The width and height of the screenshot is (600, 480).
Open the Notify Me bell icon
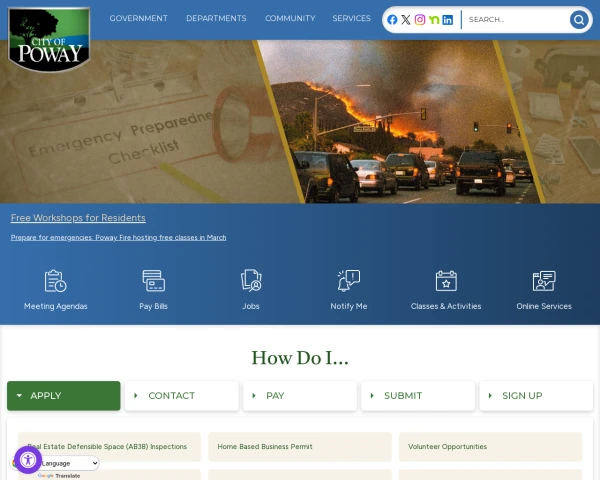349,281
